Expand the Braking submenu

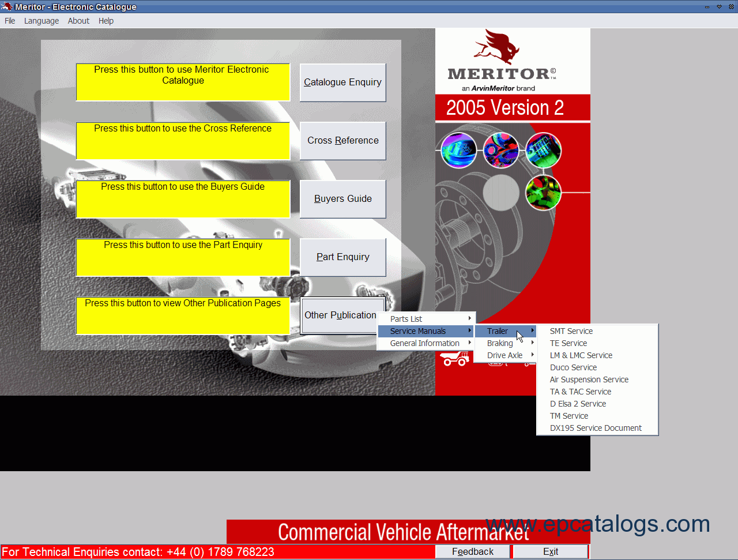tap(506, 343)
